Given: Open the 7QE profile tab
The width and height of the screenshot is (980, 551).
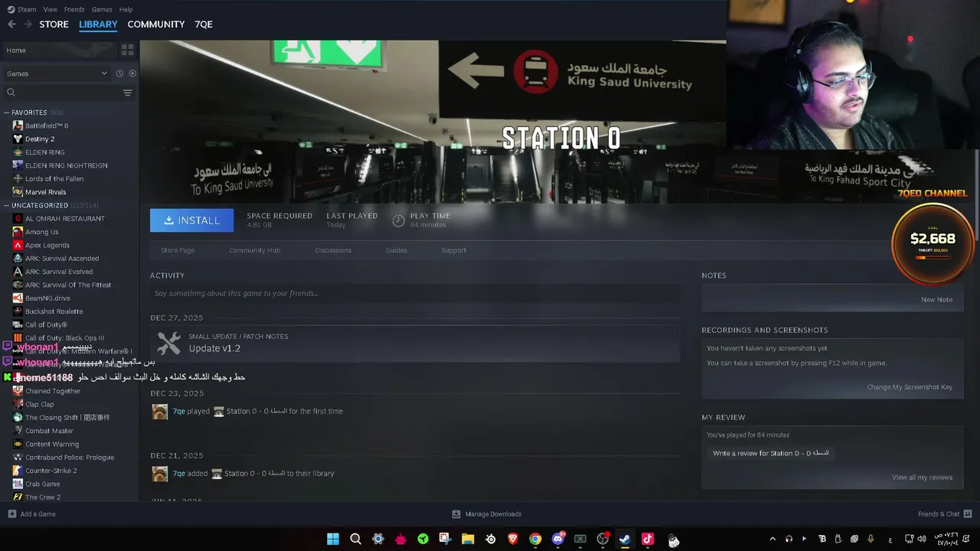Looking at the screenshot, I should click(204, 24).
